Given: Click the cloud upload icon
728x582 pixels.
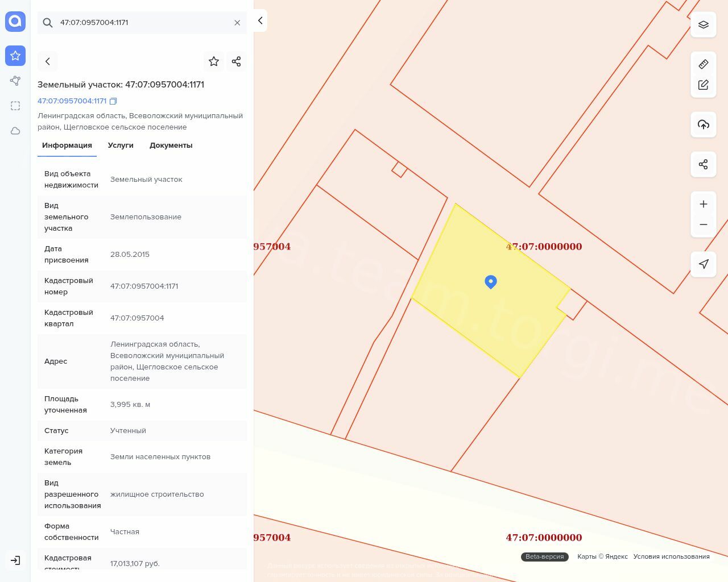Looking at the screenshot, I should (x=703, y=124).
